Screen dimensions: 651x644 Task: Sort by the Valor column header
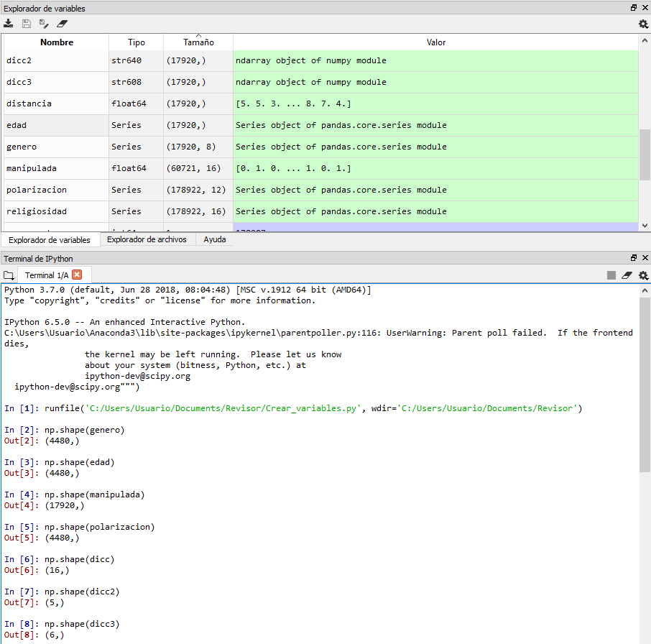435,42
